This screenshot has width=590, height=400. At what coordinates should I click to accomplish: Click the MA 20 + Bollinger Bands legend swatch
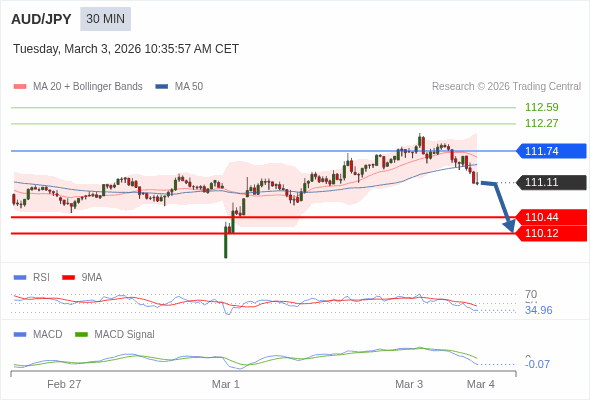coord(20,87)
